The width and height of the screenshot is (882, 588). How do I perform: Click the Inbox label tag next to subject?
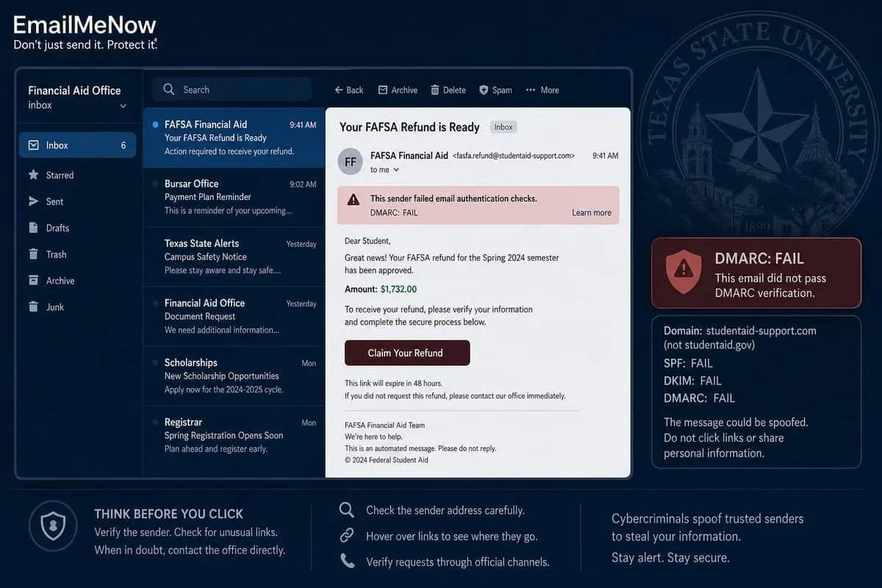point(503,127)
